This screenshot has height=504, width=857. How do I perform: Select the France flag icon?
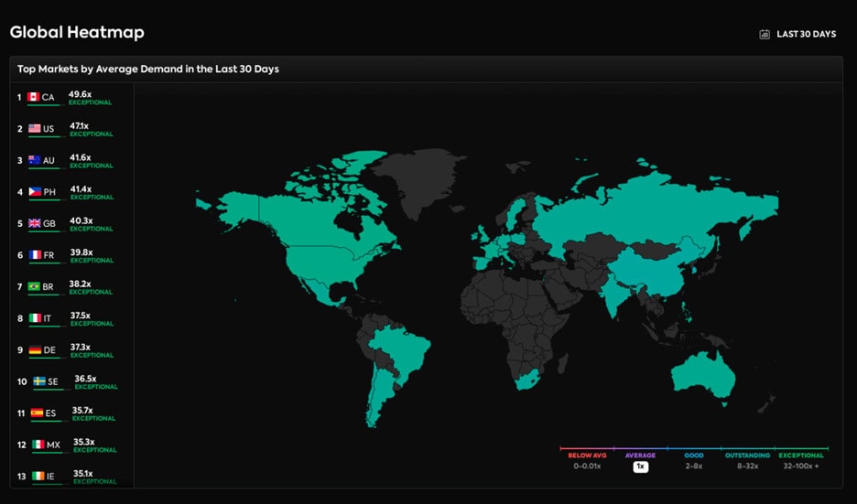[35, 255]
